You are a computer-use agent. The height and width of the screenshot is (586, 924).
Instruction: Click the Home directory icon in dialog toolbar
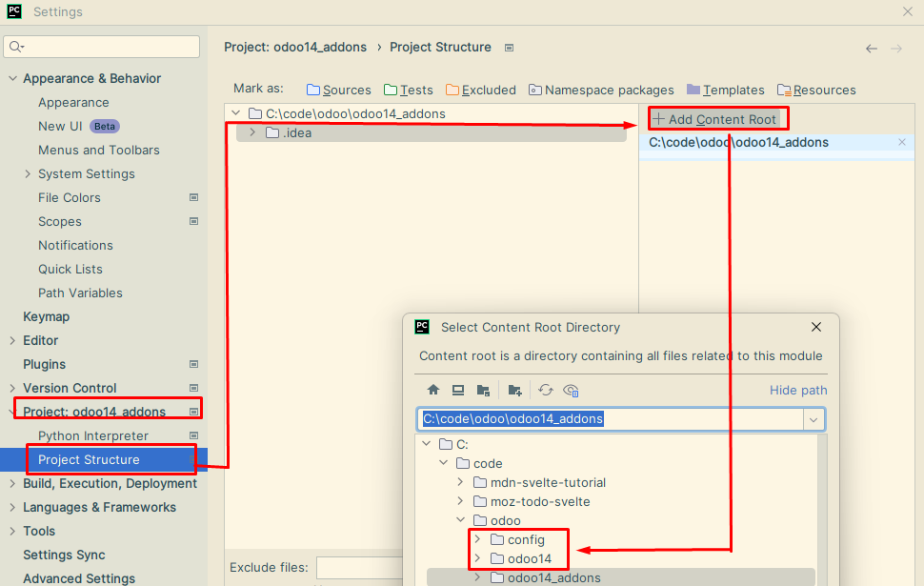[x=433, y=390]
